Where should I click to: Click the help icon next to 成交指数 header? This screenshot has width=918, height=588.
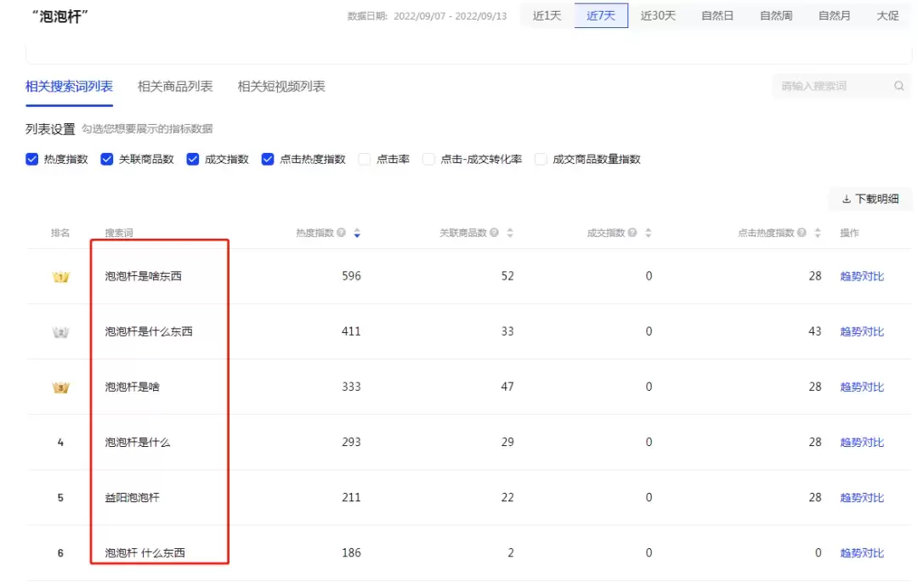coord(632,233)
